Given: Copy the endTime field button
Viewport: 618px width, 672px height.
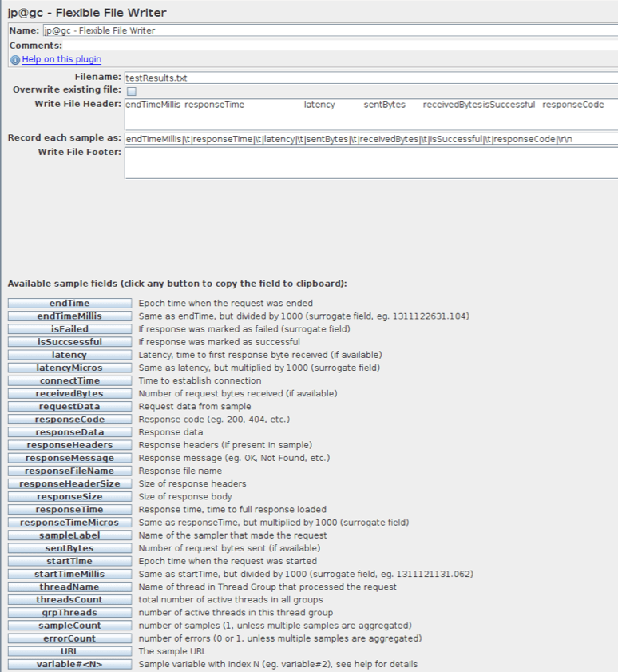Looking at the screenshot, I should pyautogui.click(x=69, y=304).
